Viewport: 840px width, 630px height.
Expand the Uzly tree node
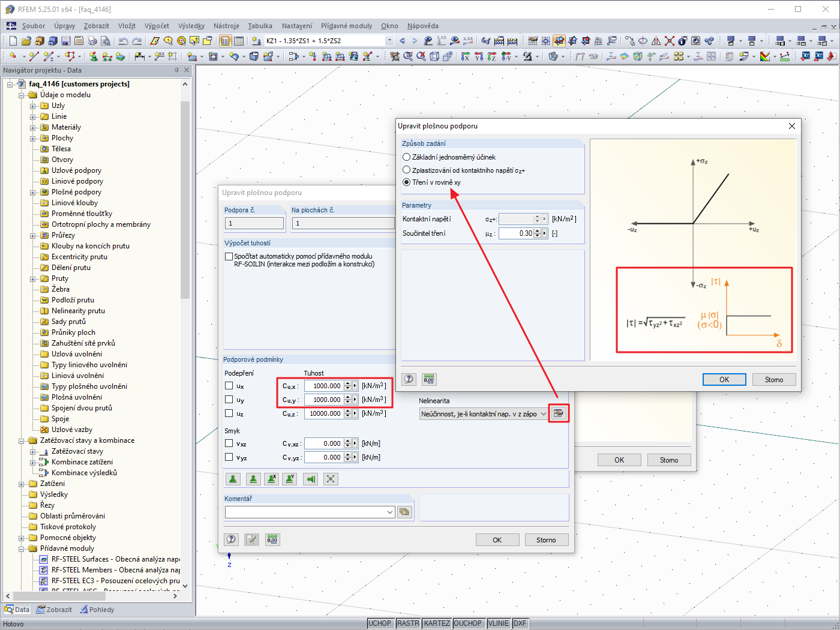pyautogui.click(x=33, y=106)
